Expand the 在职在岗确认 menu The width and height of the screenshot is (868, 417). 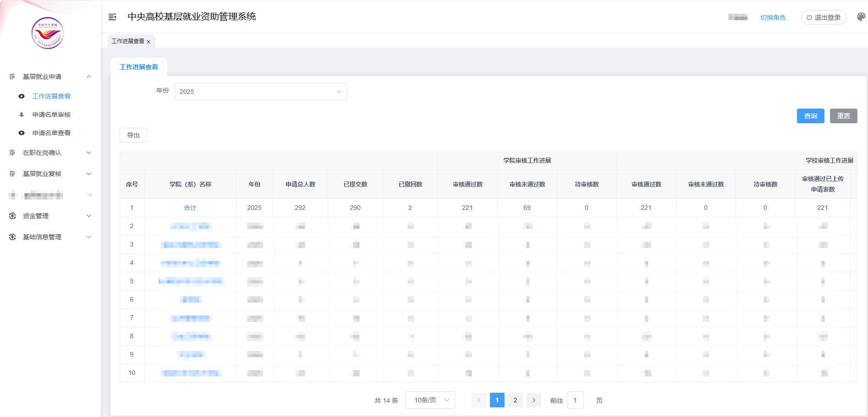89,153
